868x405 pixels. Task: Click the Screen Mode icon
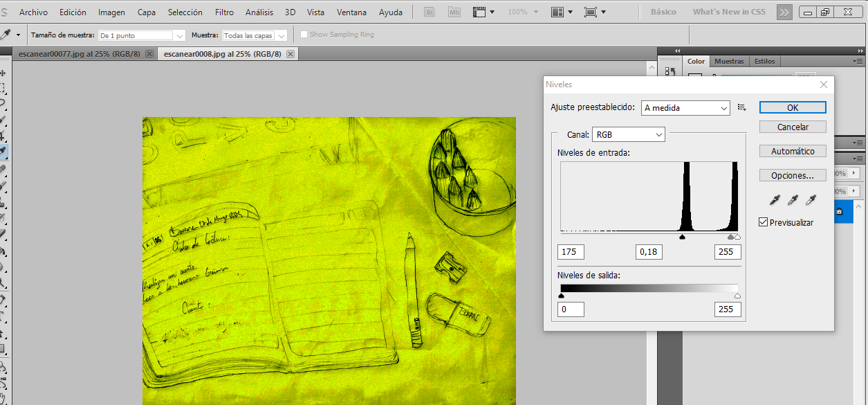click(590, 12)
